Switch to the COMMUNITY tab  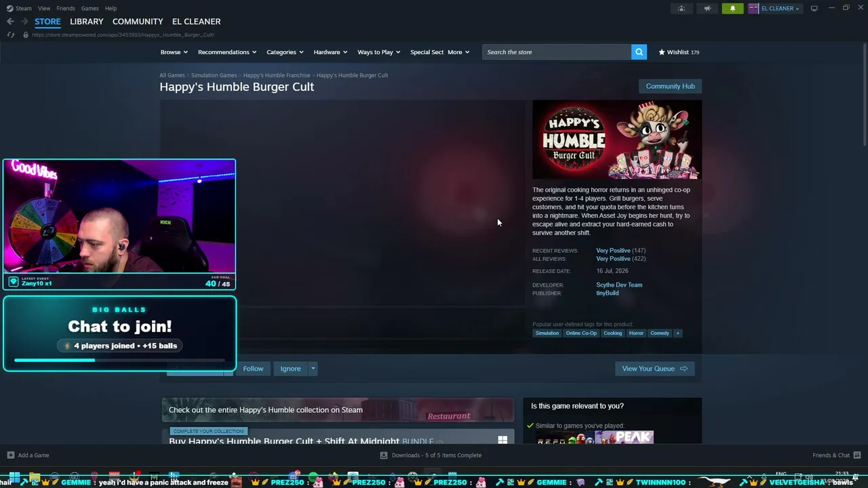(138, 22)
